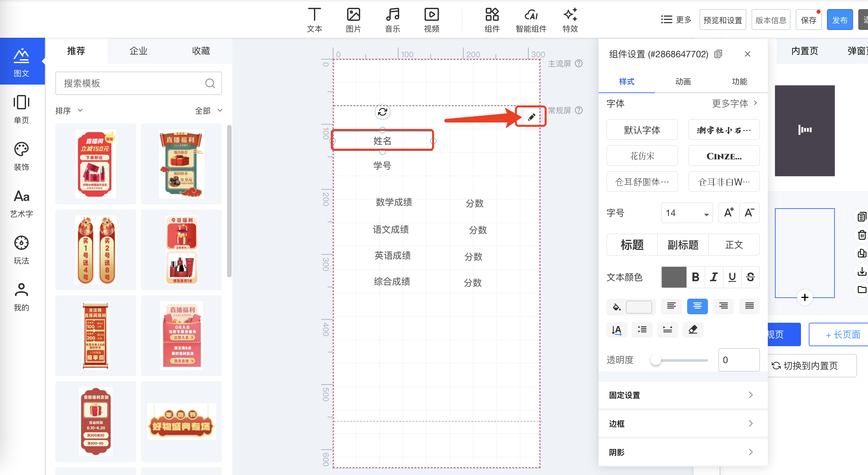This screenshot has height=475, width=868.
Task: Click the pencil edit icon on canvas
Action: pos(531,117)
